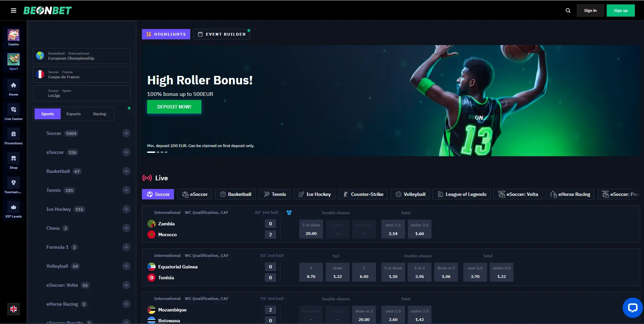This screenshot has width=644, height=324.
Task: Expand eSoccer: Volta category
Action: pyautogui.click(x=126, y=285)
